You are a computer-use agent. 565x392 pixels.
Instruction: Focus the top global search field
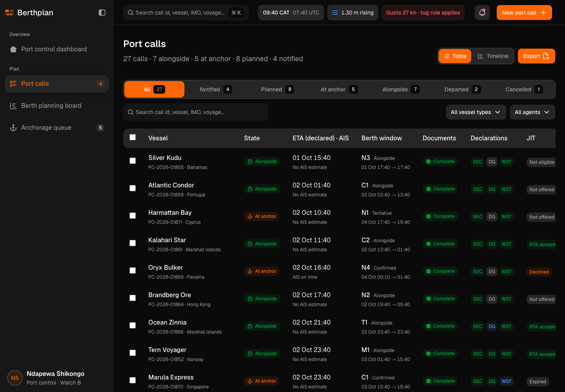[186, 13]
